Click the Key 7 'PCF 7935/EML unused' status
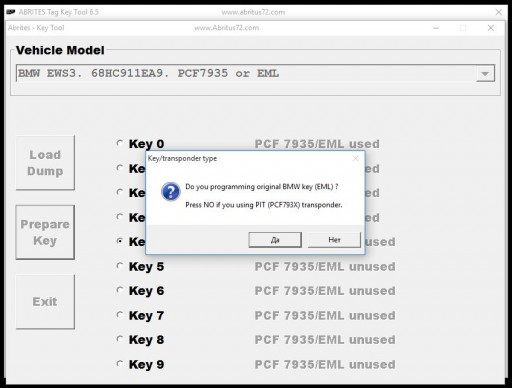Viewport: 512px width, 388px height. coord(325,316)
